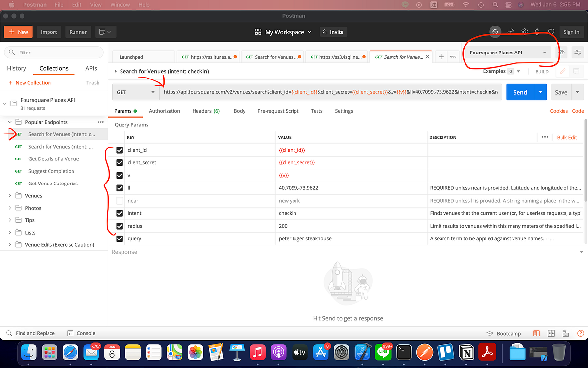Open the macOS View menu

pyautogui.click(x=96, y=5)
